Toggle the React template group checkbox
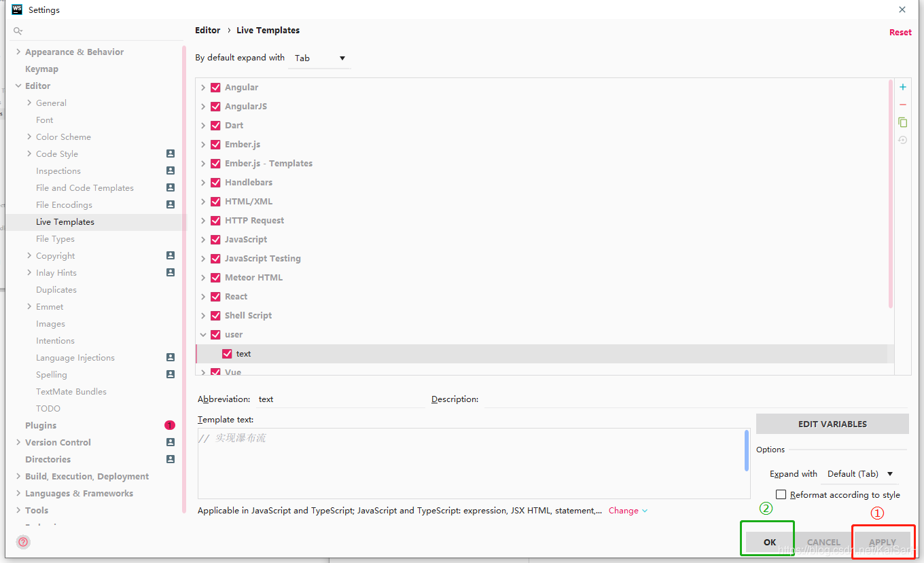Screen dimensions: 924x563 (x=215, y=297)
